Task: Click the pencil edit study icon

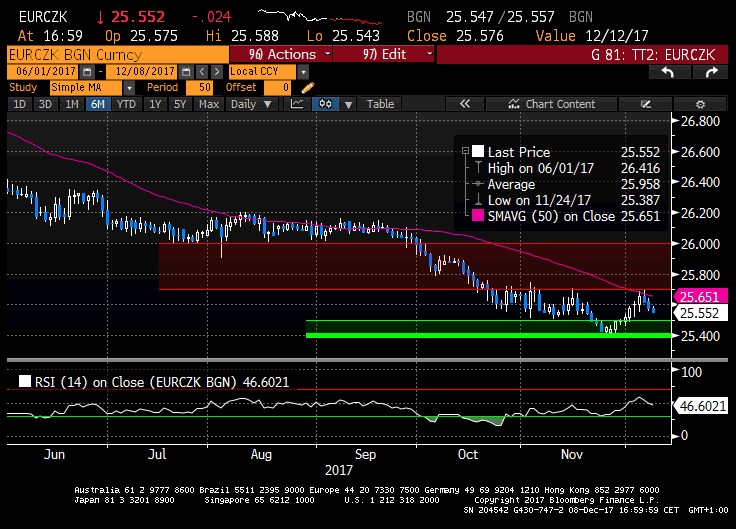Action: pyautogui.click(x=307, y=88)
